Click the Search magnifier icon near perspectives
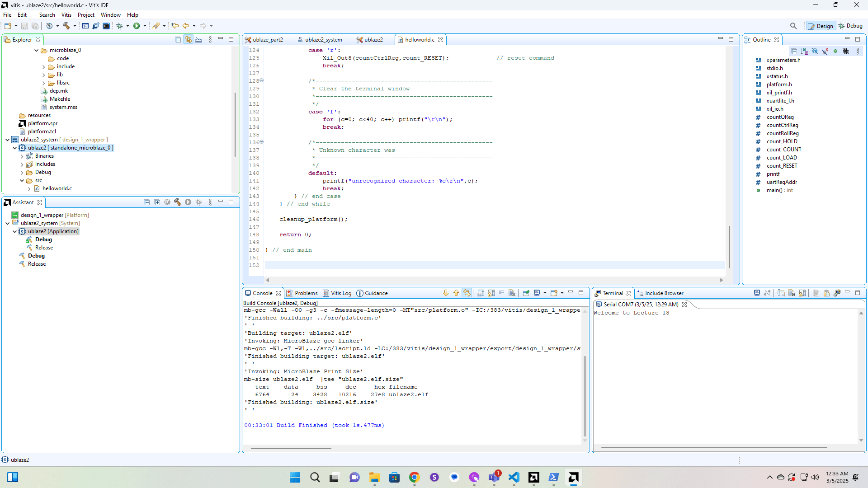This screenshot has width=868, height=488. (x=793, y=26)
